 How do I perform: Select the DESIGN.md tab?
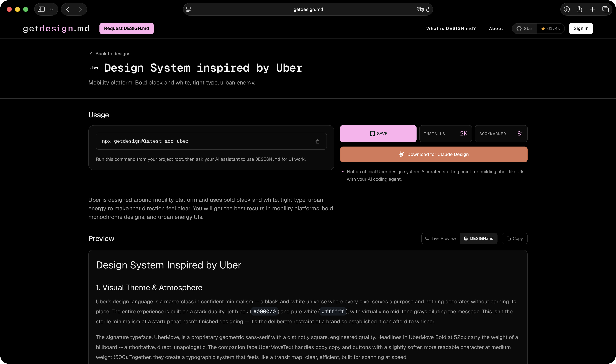(479, 238)
